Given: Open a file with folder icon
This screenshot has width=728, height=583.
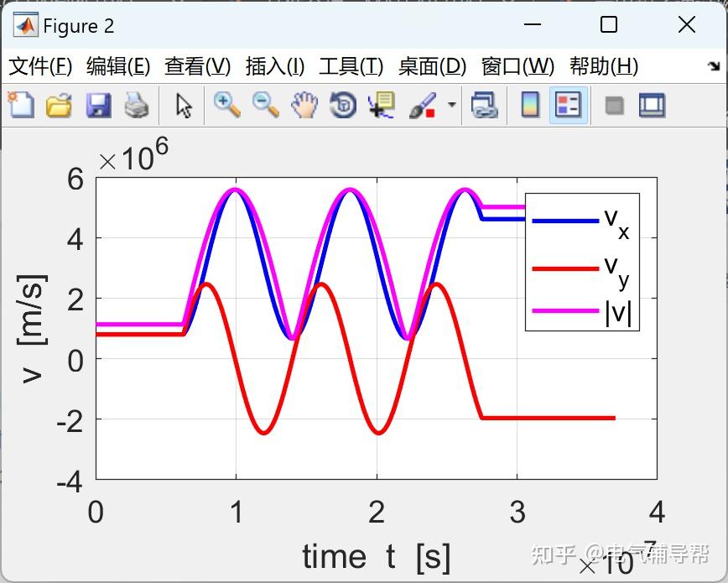Looking at the screenshot, I should click(59, 105).
